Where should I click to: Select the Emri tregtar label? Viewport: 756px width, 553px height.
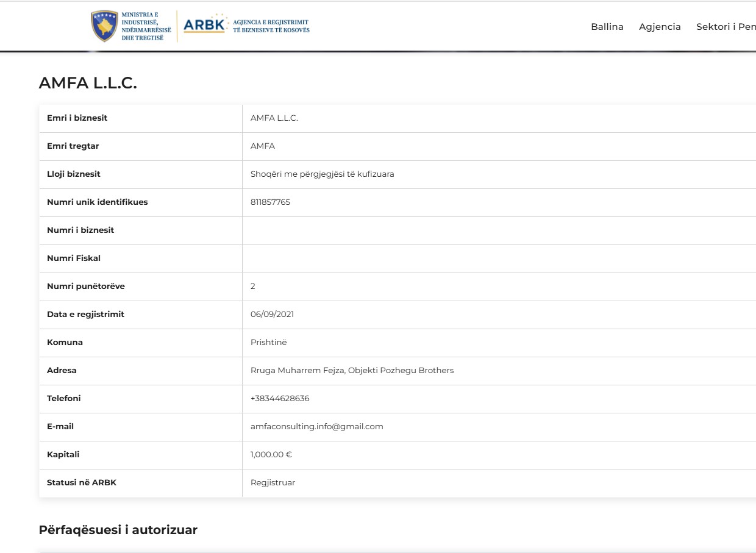click(x=73, y=146)
